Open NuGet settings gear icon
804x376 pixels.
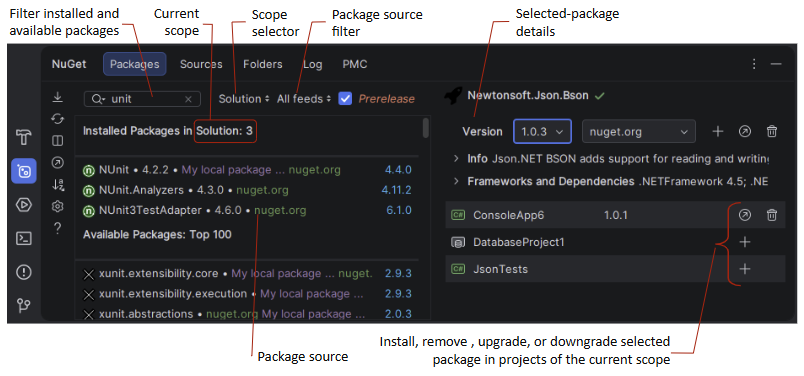(x=58, y=207)
